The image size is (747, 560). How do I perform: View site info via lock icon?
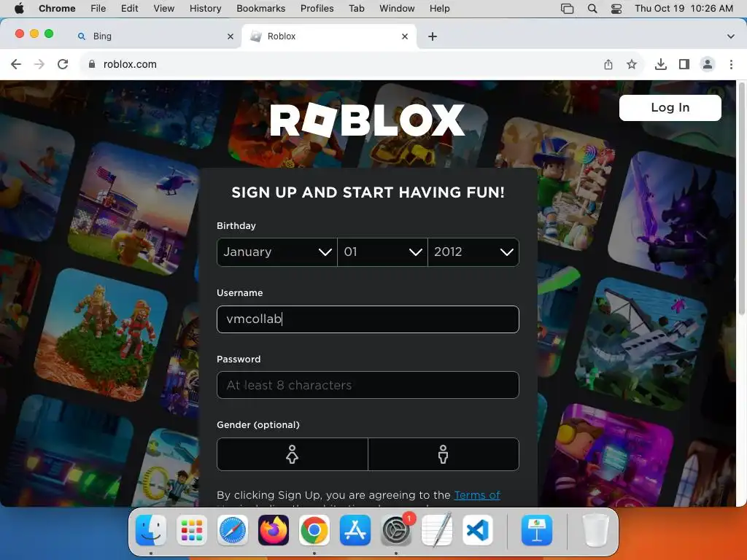click(92, 64)
